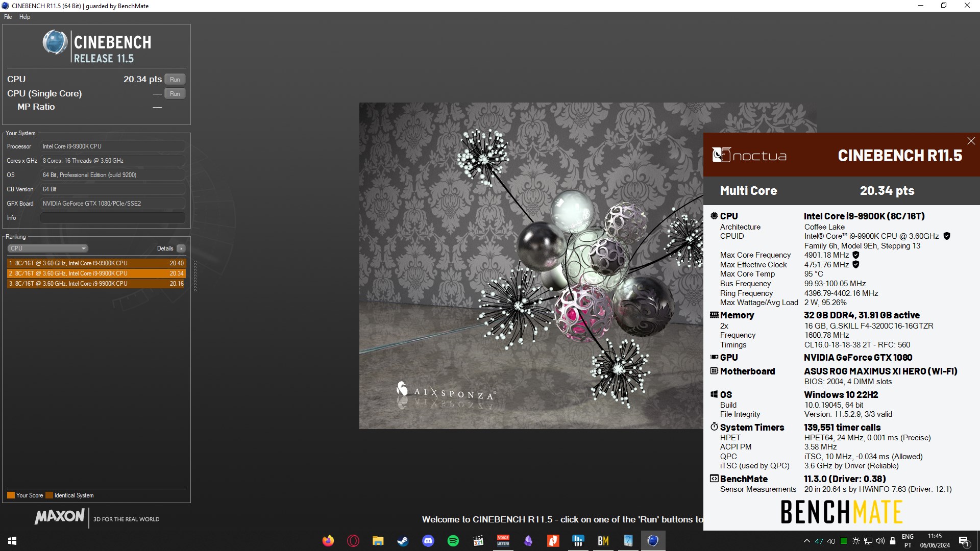Click the ASUS ROG MAXIMUS XI HERO text

[880, 371]
